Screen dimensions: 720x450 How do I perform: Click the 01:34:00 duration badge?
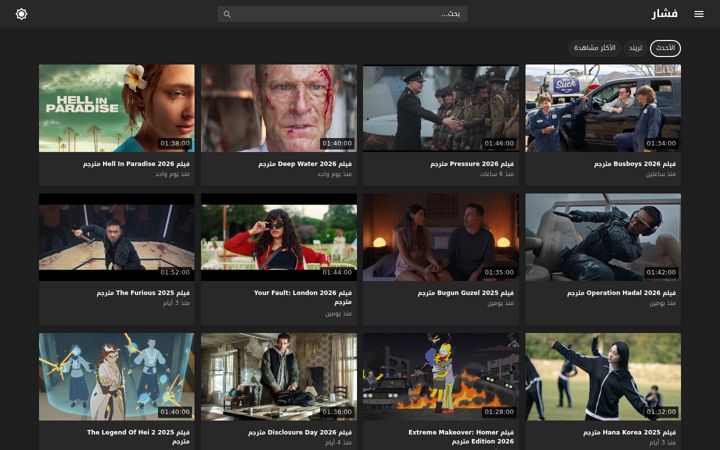pyautogui.click(x=661, y=143)
